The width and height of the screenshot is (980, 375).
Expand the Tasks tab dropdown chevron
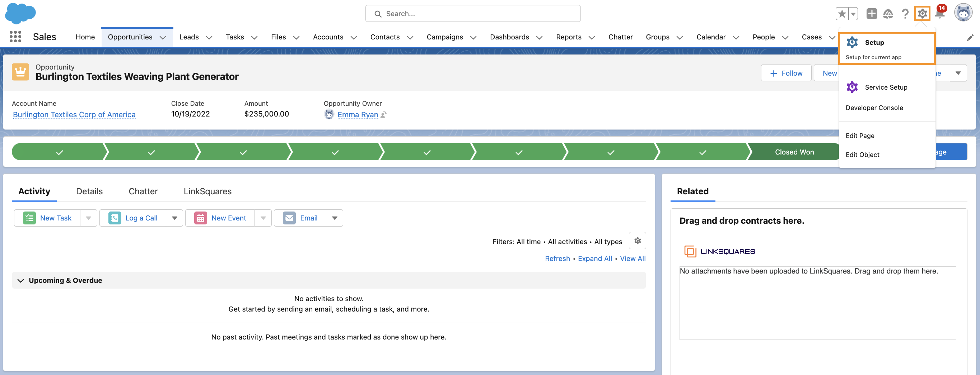coord(254,37)
